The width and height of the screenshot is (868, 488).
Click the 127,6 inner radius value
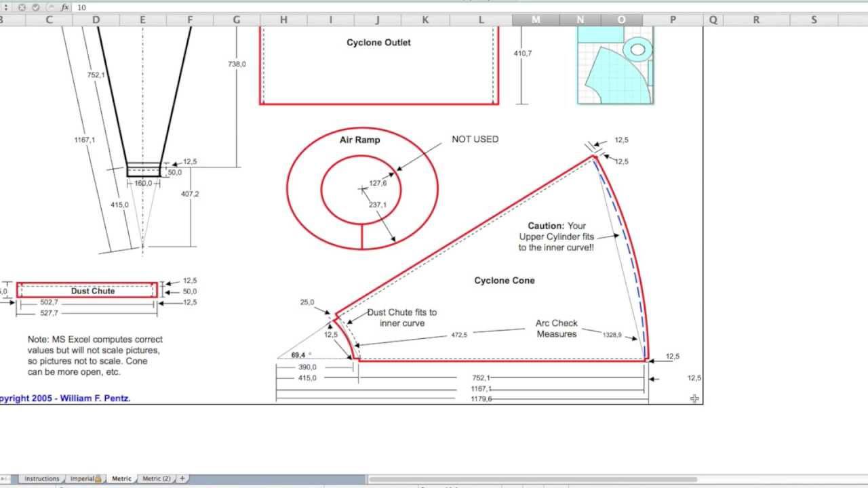378,184
